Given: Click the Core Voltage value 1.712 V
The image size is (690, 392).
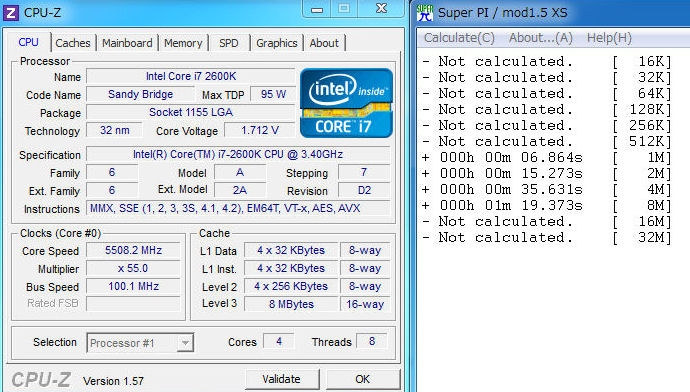Looking at the screenshot, I should click(x=260, y=130).
